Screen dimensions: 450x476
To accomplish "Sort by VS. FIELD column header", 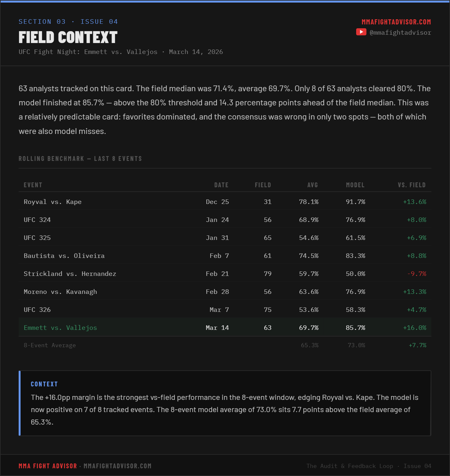I will [412, 185].
